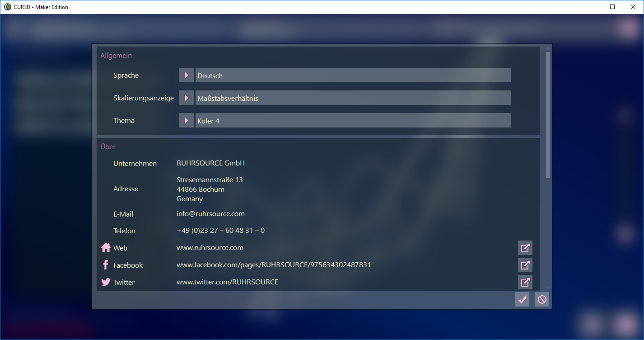
Task: Click the scrollbar up arrow in dialog
Action: (548, 48)
